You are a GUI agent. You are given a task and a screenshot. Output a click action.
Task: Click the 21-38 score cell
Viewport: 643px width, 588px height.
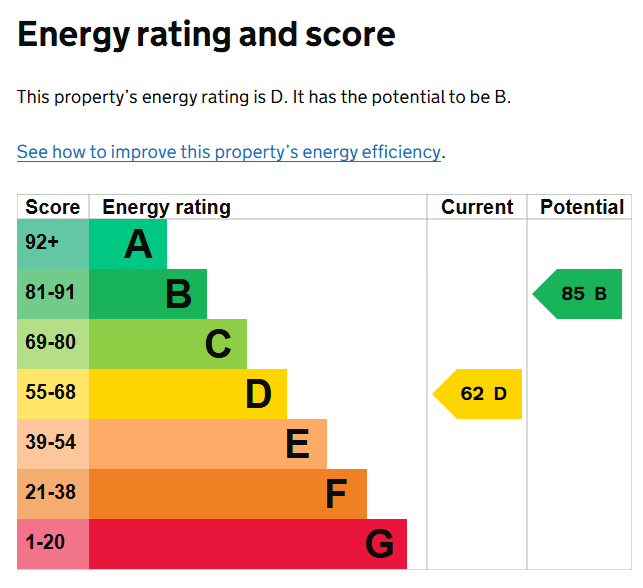[53, 494]
